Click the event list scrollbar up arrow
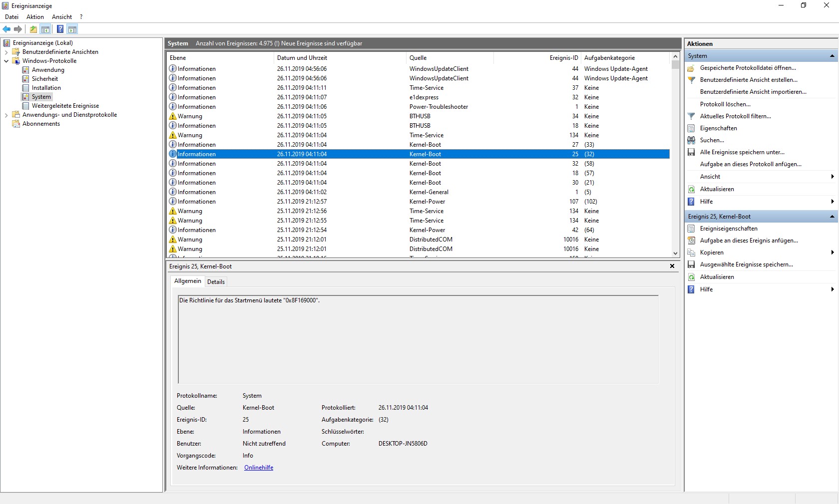This screenshot has height=504, width=839. coord(675,56)
